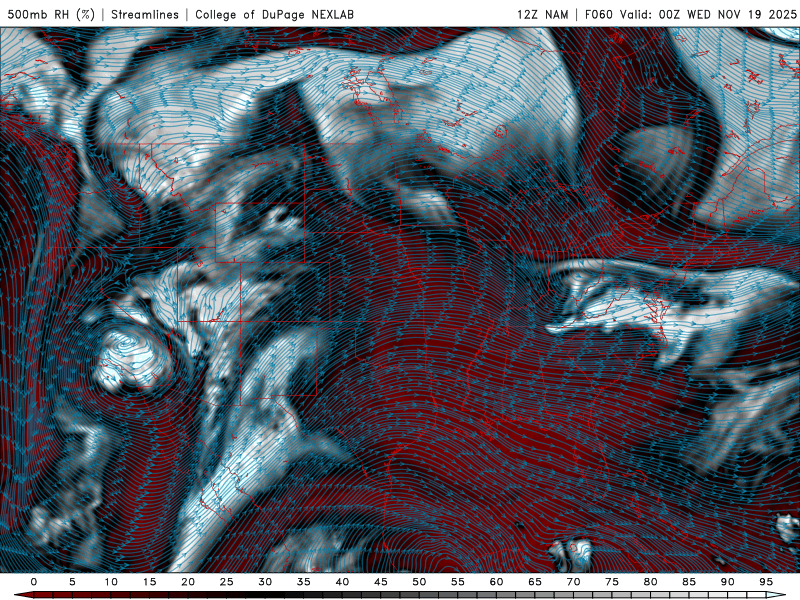Image resolution: width=800 pixels, height=600 pixels.
Task: Click the 'Streamlines' label in header
Action: point(145,14)
